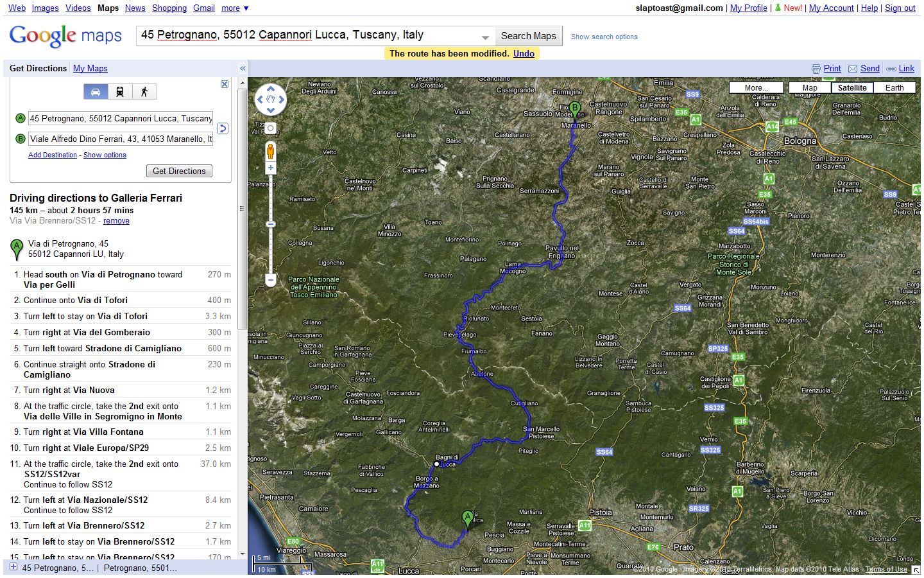Select the driving (car) travel mode

pyautogui.click(x=96, y=92)
